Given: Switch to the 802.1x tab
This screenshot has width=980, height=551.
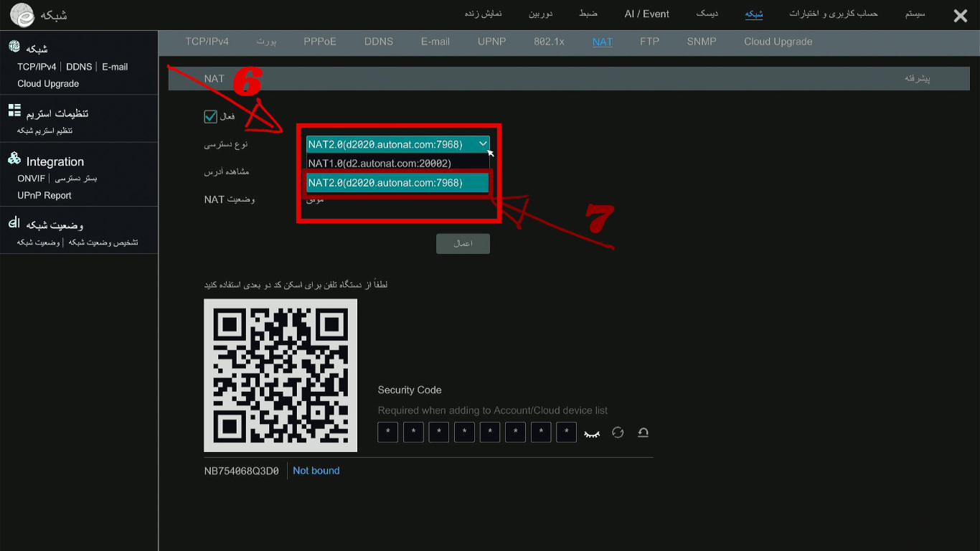Looking at the screenshot, I should [x=549, y=42].
